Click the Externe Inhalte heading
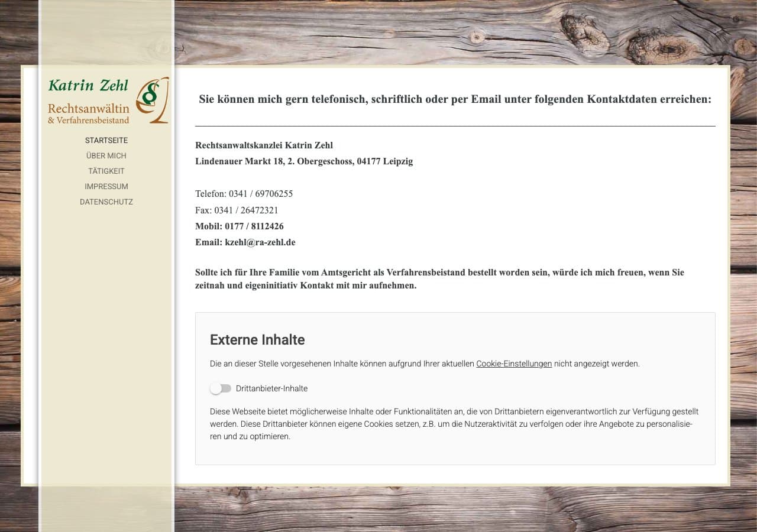 coord(257,340)
